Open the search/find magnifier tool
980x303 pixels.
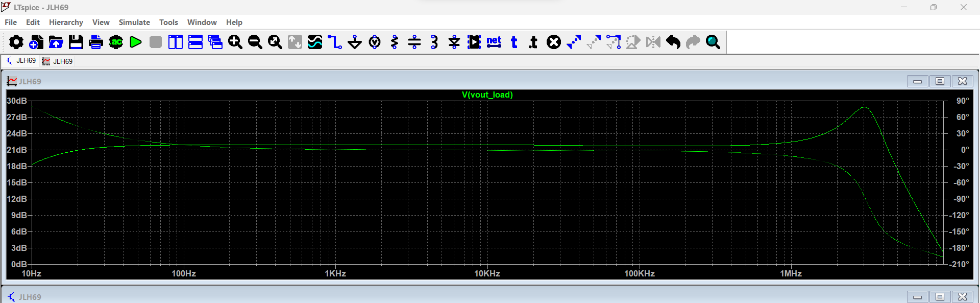(713, 42)
